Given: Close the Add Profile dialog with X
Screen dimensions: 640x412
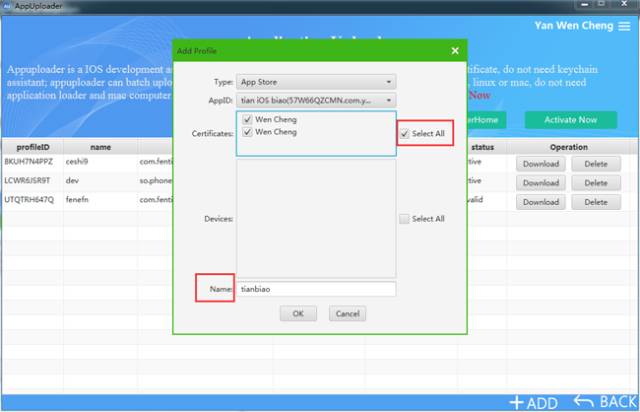Looking at the screenshot, I should tap(455, 51).
